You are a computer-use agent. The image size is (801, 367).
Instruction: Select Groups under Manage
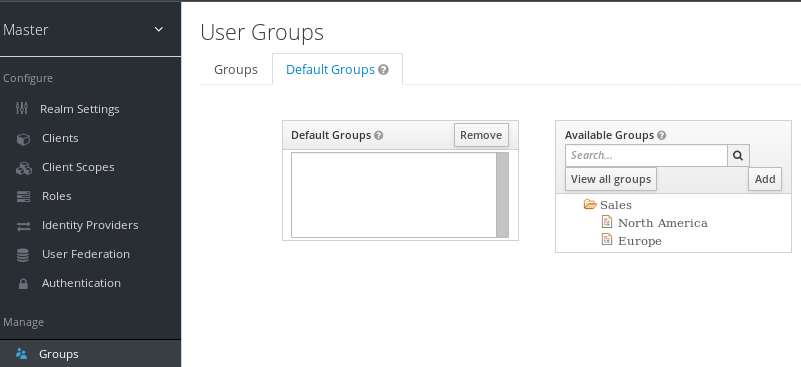[59, 354]
